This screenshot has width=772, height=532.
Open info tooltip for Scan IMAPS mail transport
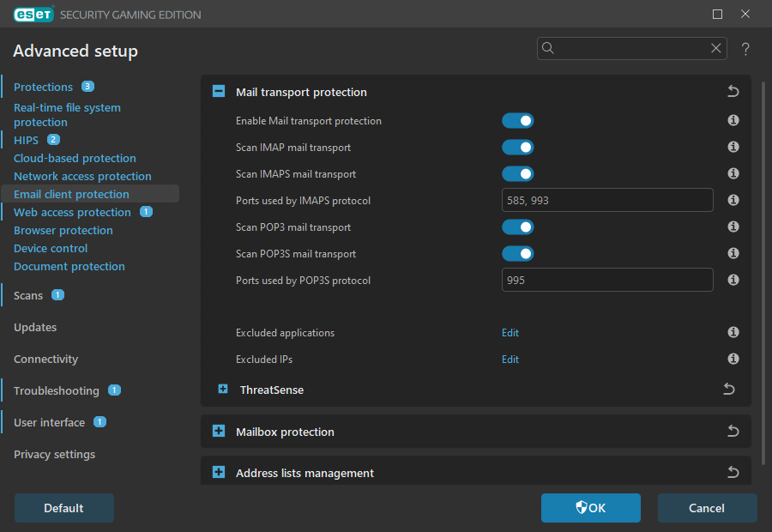[733, 173]
